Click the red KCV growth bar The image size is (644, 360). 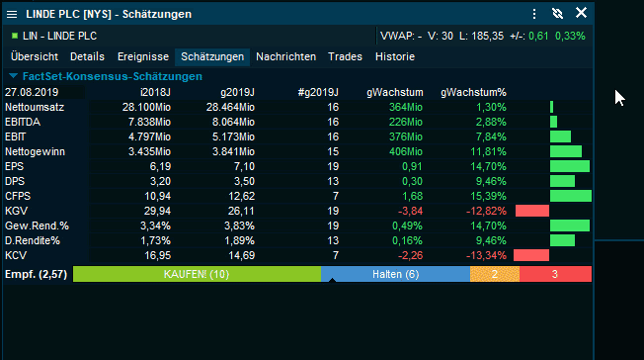pos(531,255)
